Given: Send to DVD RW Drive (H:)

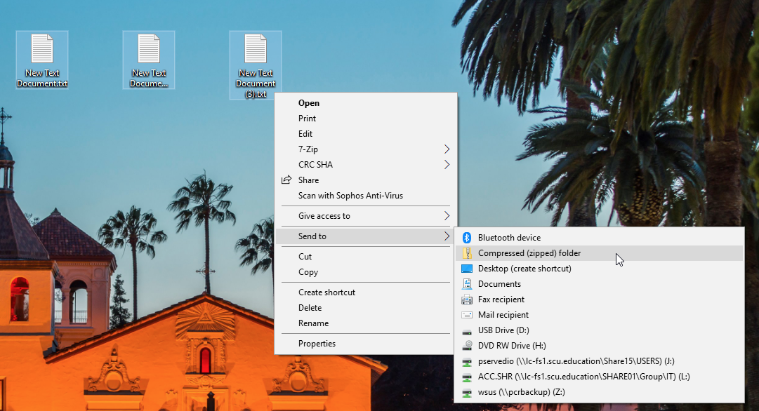Looking at the screenshot, I should (599, 346).
